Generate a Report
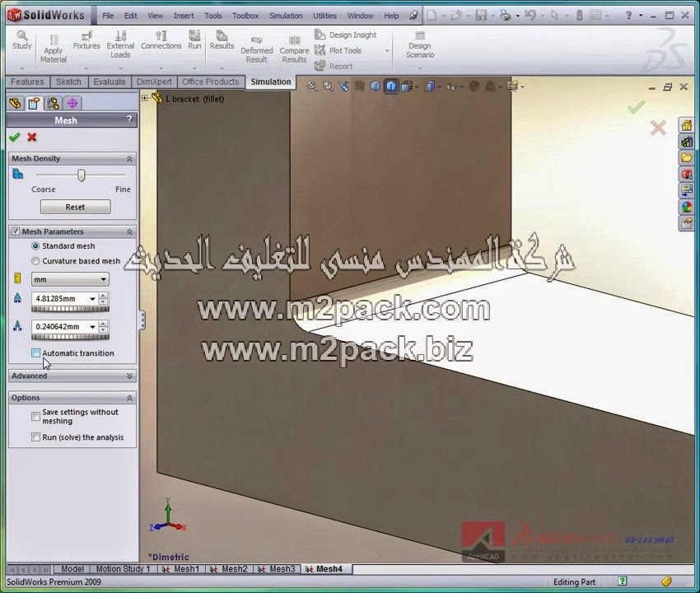The height and width of the screenshot is (593, 700). pyautogui.click(x=334, y=66)
